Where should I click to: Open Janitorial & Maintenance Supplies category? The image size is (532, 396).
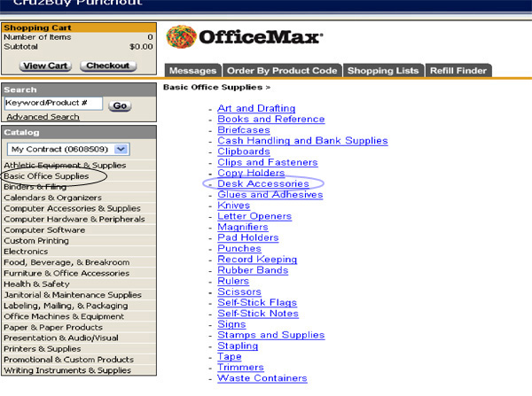coord(73,295)
